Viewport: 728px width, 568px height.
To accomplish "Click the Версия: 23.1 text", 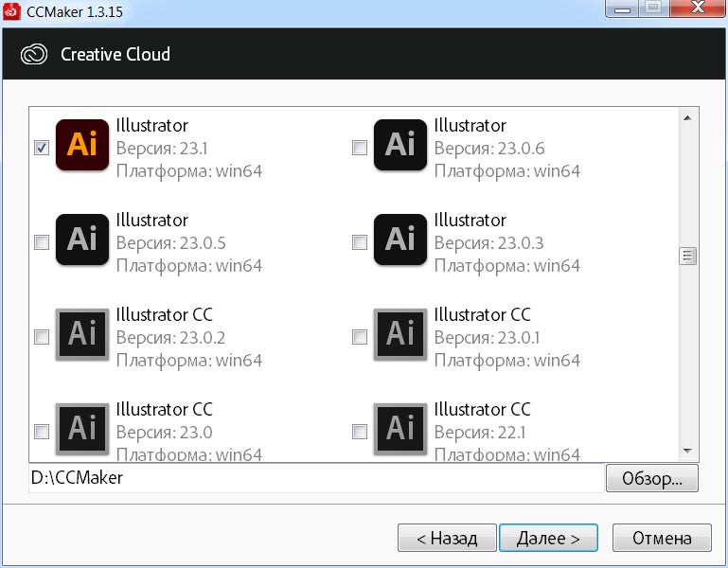I will coord(162,149).
